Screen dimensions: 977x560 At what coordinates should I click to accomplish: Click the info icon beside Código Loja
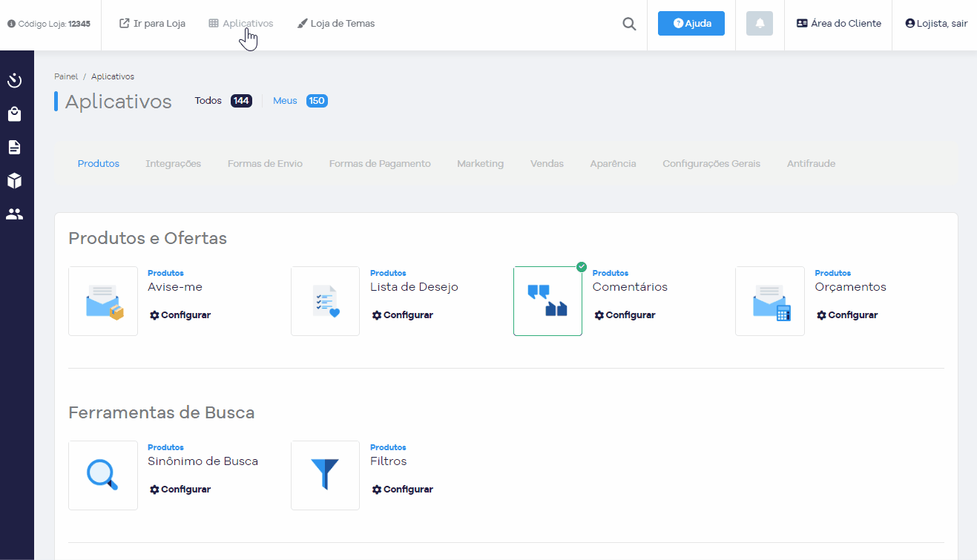point(11,24)
